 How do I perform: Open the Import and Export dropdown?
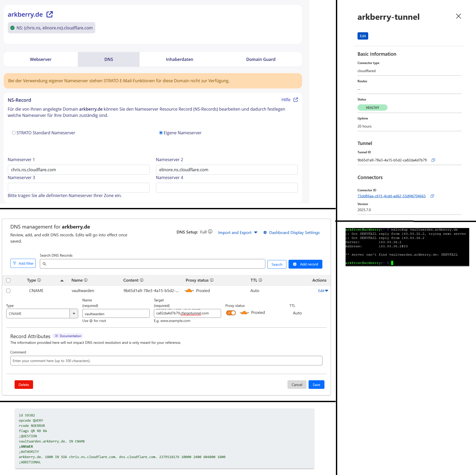click(x=238, y=232)
